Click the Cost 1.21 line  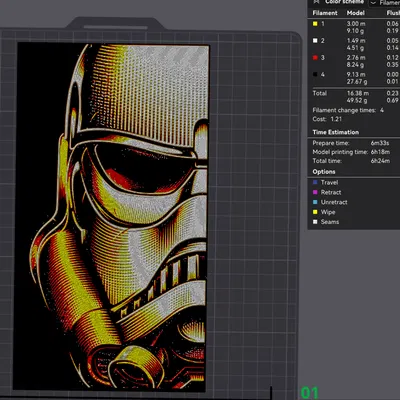pyautogui.click(x=327, y=119)
